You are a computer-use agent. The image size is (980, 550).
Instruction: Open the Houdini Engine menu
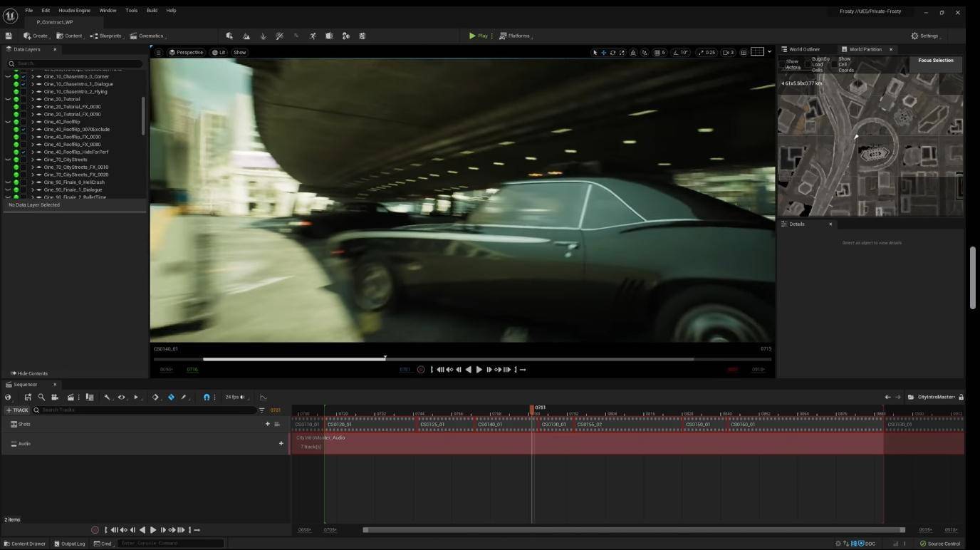74,11
